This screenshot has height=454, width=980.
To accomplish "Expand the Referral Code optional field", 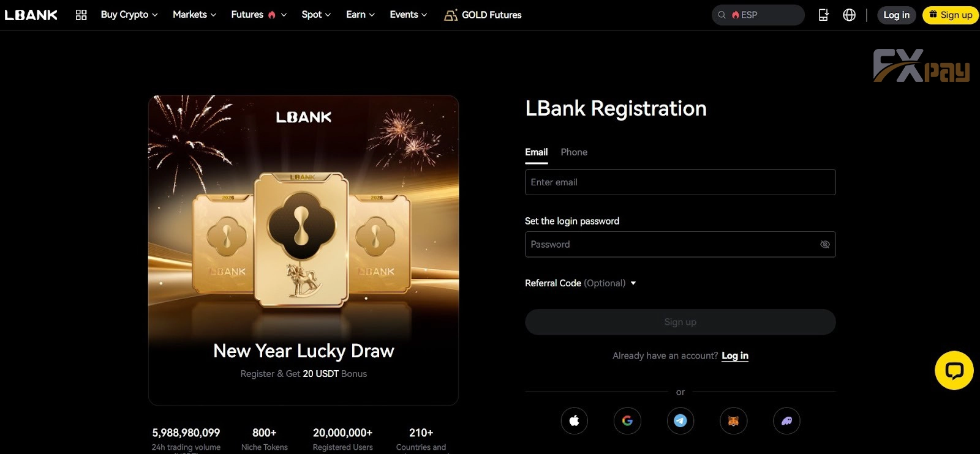I will [x=580, y=283].
